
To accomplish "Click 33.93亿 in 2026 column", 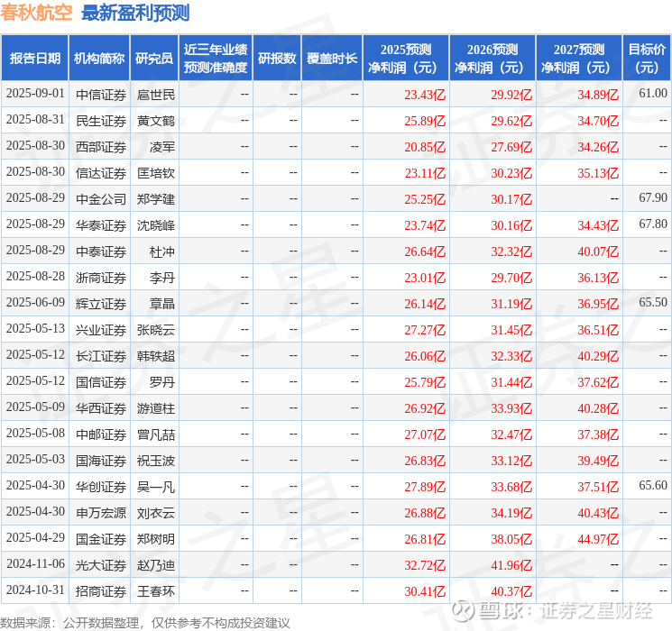I will [x=511, y=408].
